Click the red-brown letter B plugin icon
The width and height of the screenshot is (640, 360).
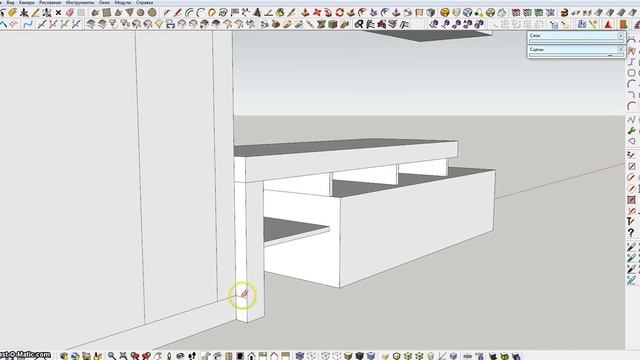click(x=564, y=13)
